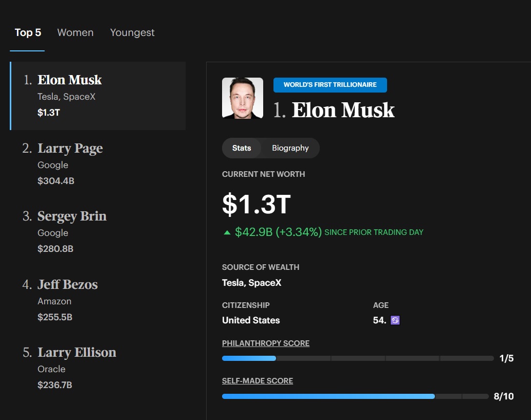Open the Self-Made Score link
This screenshot has width=531, height=420.
coord(258,381)
